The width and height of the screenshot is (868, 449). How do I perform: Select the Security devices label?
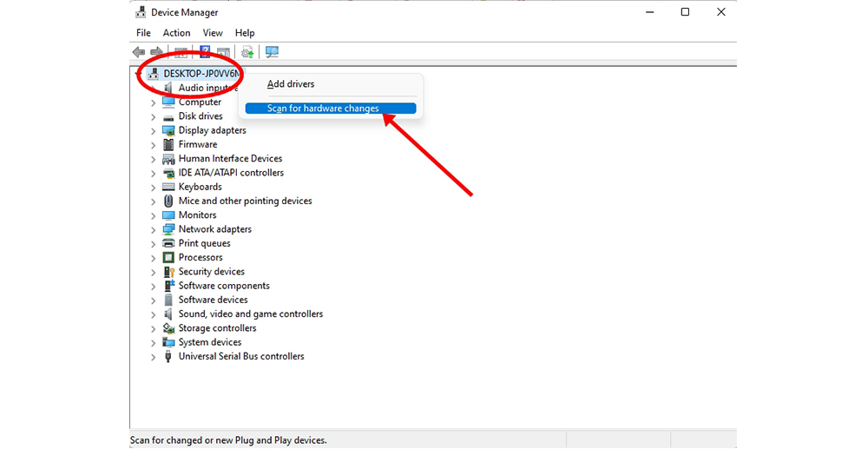pyautogui.click(x=212, y=271)
